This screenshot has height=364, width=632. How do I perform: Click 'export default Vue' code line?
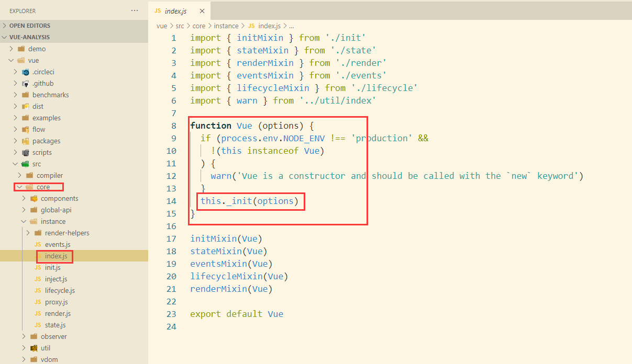(237, 314)
